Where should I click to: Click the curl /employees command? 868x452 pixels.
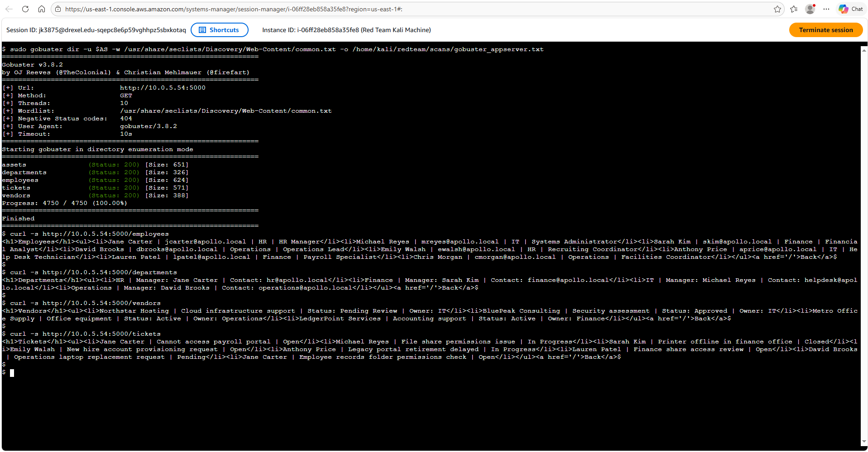[x=85, y=234]
